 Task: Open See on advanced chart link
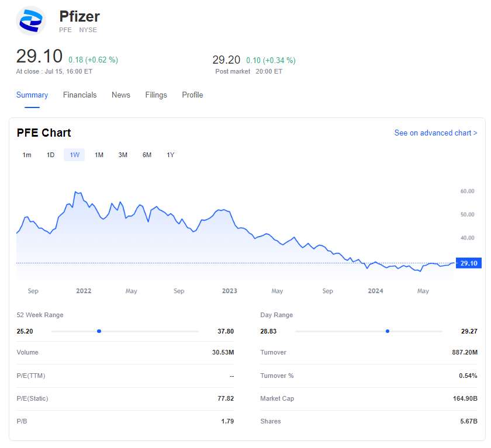(x=435, y=133)
